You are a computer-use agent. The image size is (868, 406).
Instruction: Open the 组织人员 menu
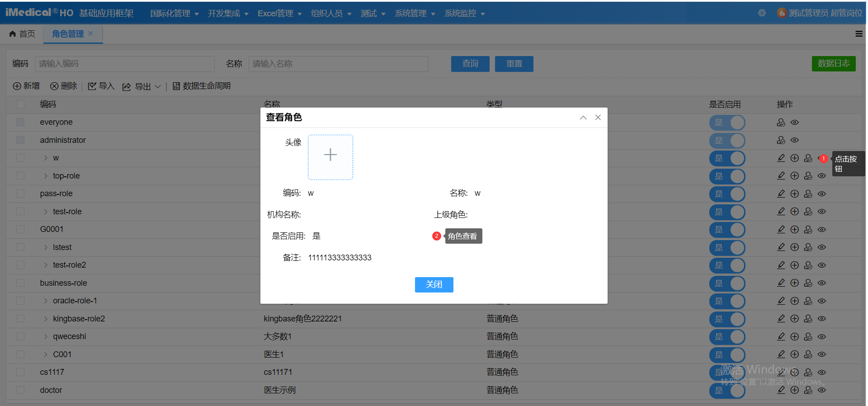(x=331, y=14)
